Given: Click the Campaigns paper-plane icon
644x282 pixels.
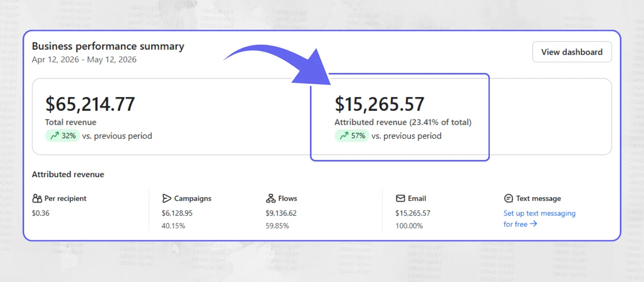Looking at the screenshot, I should click(167, 198).
